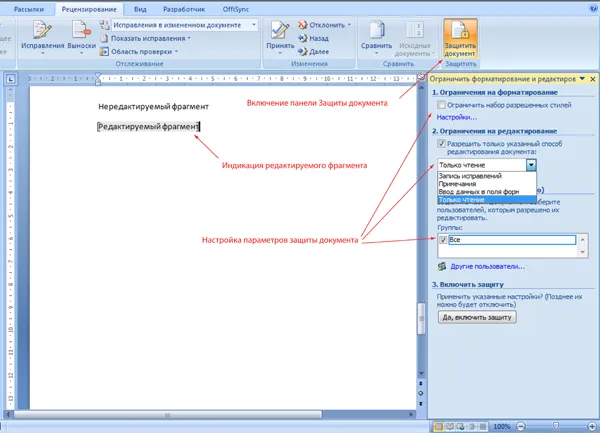
Task: Click the Настройки... link
Action: click(457, 117)
